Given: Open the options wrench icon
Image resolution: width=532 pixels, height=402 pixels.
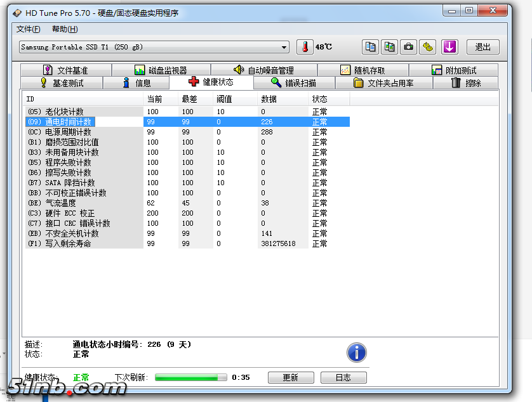Looking at the screenshot, I should (x=429, y=47).
